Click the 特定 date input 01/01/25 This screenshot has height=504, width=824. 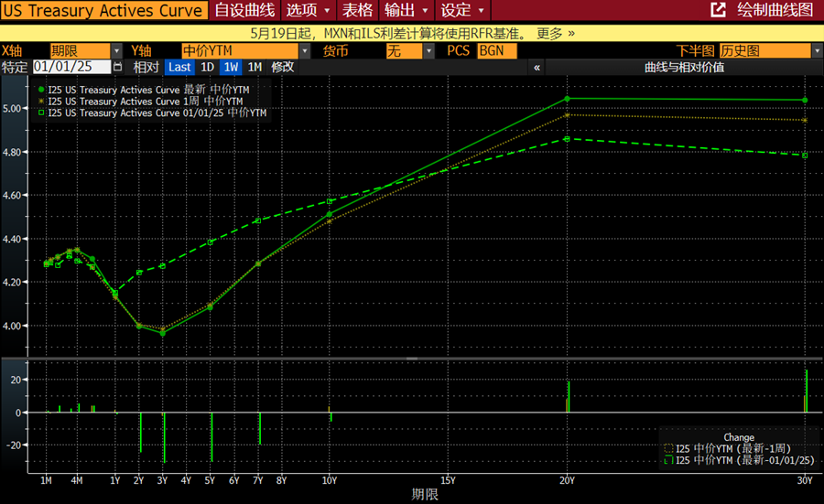coord(72,67)
